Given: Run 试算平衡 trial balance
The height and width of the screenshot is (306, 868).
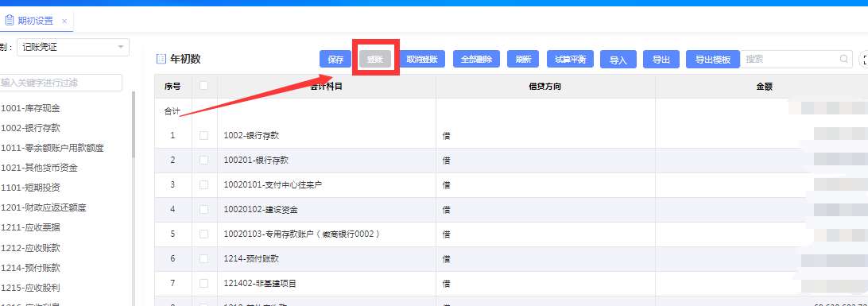Looking at the screenshot, I should (570, 59).
